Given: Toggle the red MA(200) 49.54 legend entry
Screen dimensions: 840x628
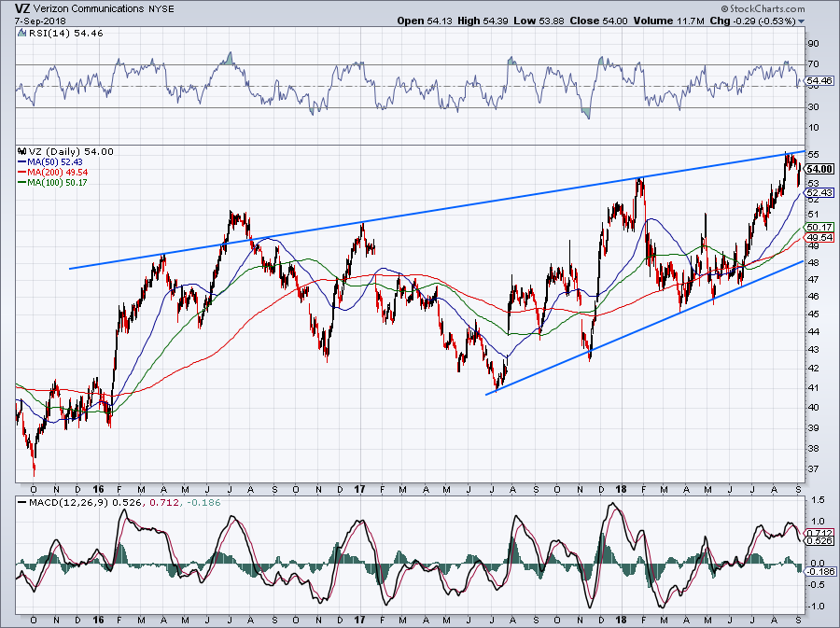Looking at the screenshot, I should pyautogui.click(x=58, y=172).
